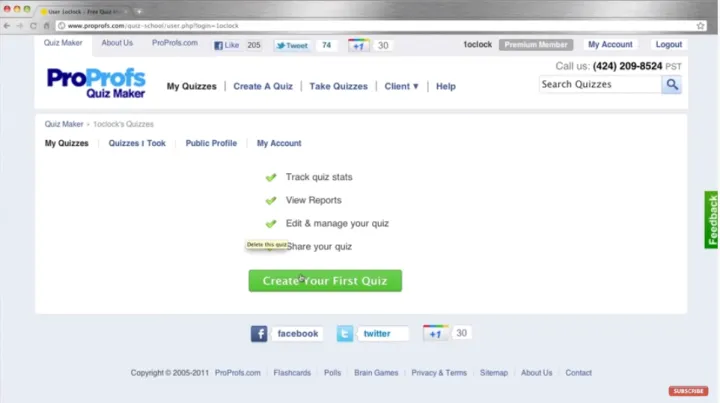Switch to the My Quizzes sub-tab
Screen dimensions: 720x403
pyautogui.click(x=67, y=143)
